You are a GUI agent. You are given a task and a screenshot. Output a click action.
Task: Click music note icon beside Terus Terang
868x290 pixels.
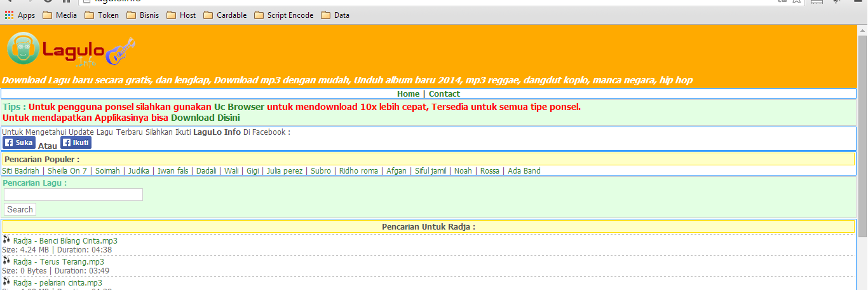click(6, 261)
